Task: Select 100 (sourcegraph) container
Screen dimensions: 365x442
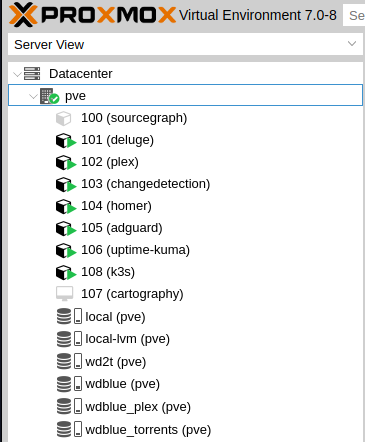Action: click(134, 118)
